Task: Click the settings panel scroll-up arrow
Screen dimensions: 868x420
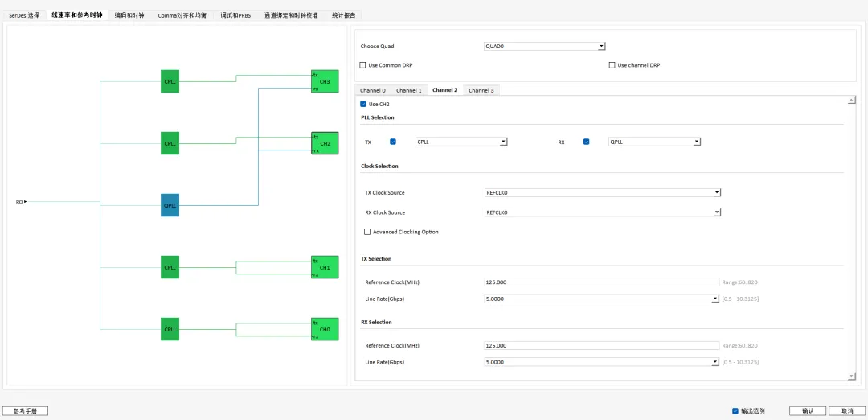Action: coord(851,101)
